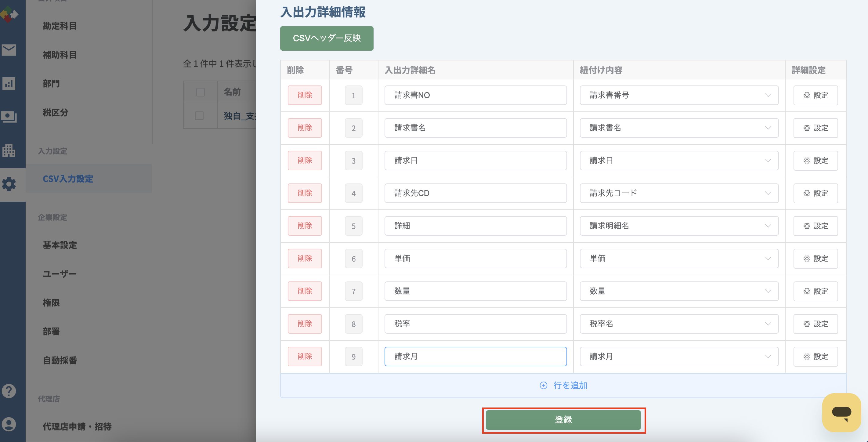
Task: Expand the 請求明細名 dropdown
Action: coord(679,226)
